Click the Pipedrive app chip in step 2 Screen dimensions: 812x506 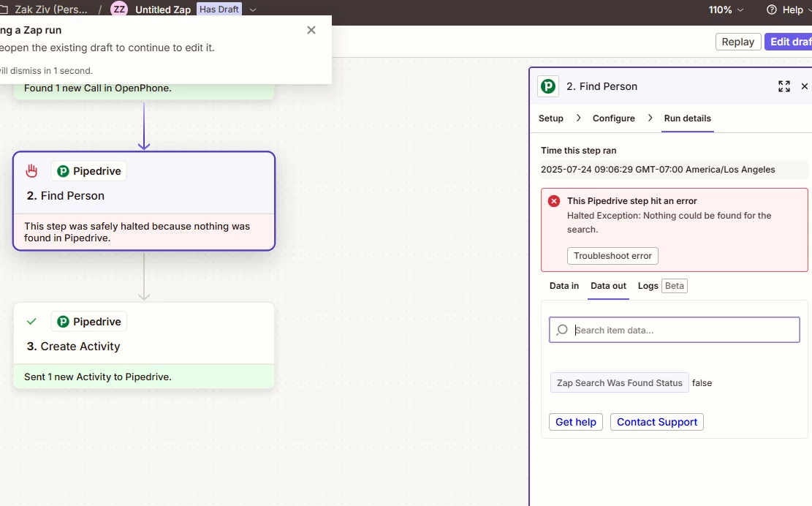pos(89,171)
